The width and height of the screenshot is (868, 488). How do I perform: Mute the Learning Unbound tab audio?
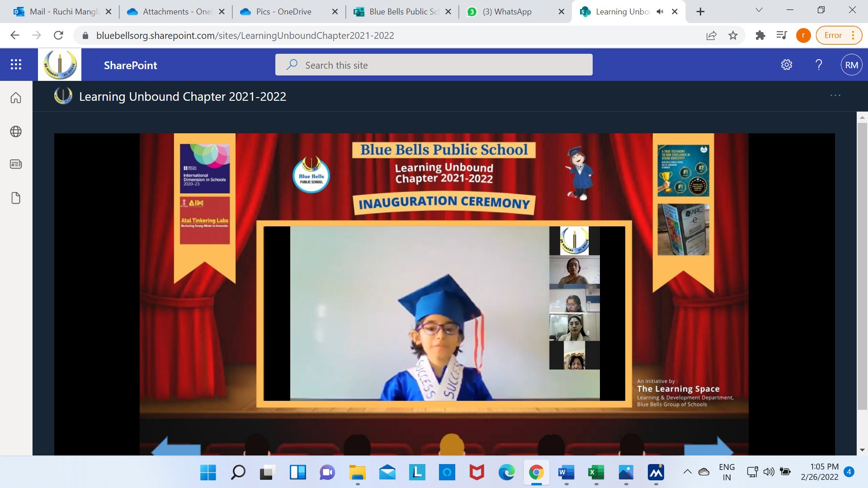(x=660, y=12)
